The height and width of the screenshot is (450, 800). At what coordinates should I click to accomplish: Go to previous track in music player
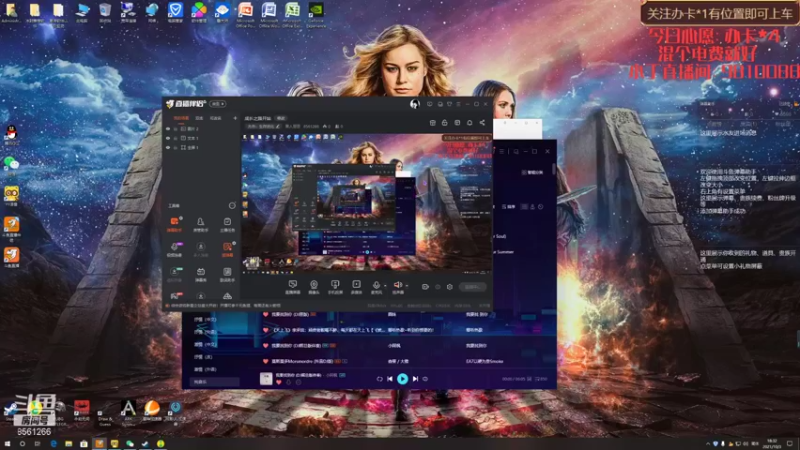coord(390,379)
